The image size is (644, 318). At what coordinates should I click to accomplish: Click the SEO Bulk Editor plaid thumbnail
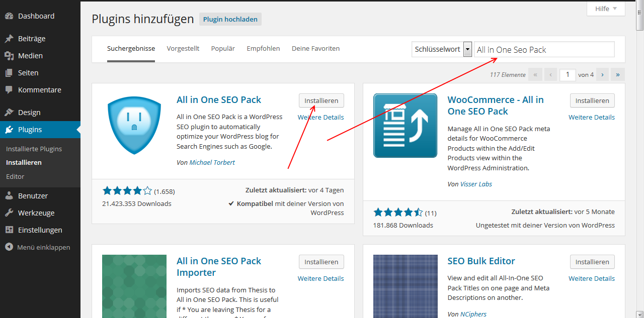click(405, 286)
